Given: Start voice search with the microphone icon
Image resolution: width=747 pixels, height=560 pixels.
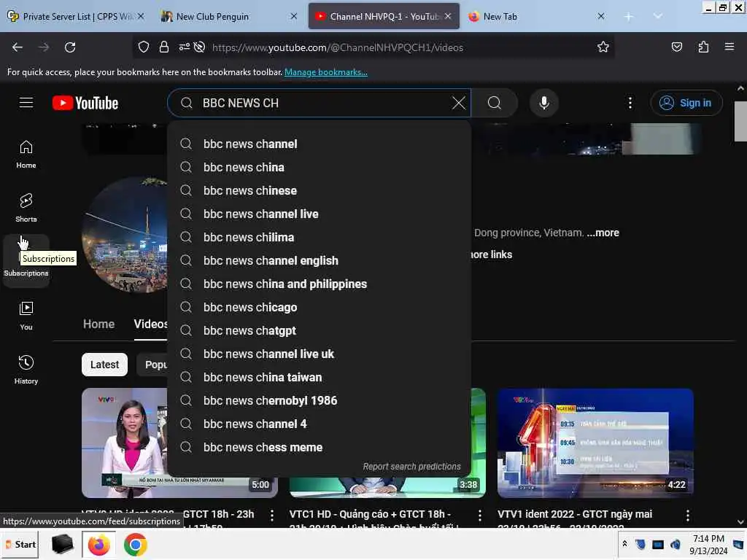Looking at the screenshot, I should click(x=544, y=103).
